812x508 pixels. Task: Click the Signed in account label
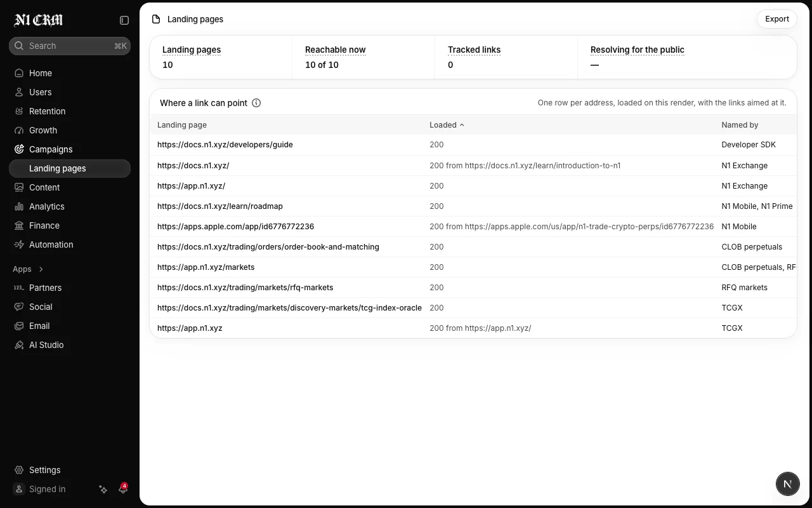click(x=48, y=489)
